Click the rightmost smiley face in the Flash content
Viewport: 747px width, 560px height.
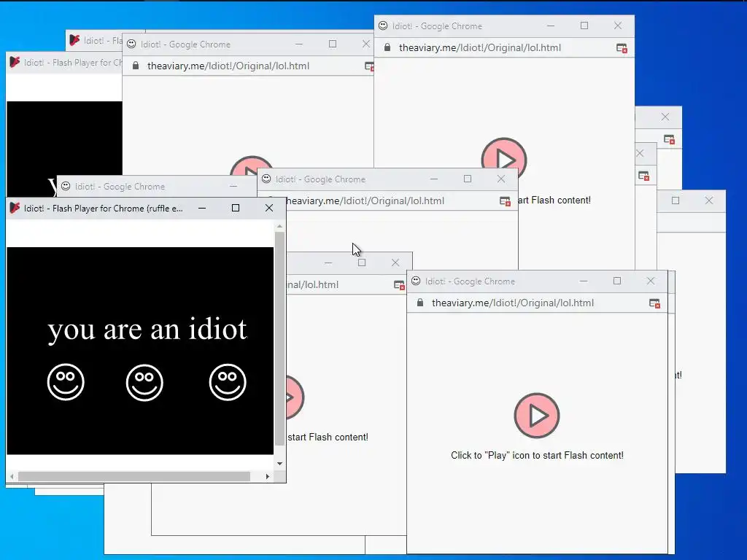tap(228, 382)
